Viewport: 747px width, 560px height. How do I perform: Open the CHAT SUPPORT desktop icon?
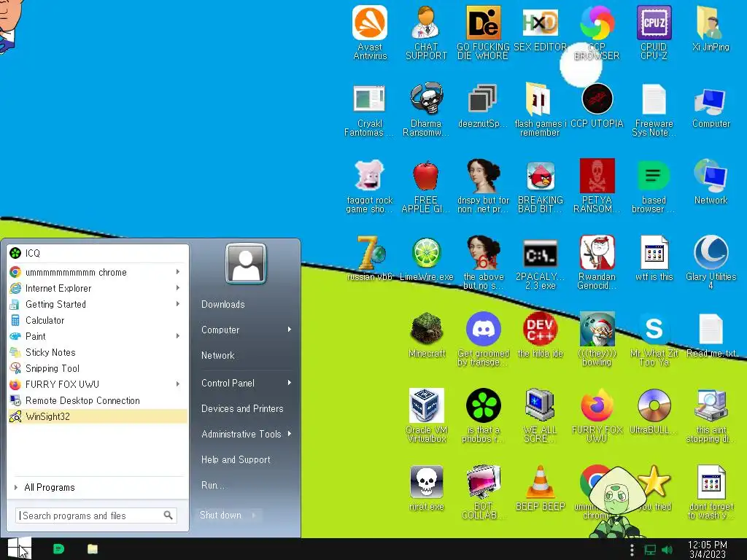tap(426, 32)
